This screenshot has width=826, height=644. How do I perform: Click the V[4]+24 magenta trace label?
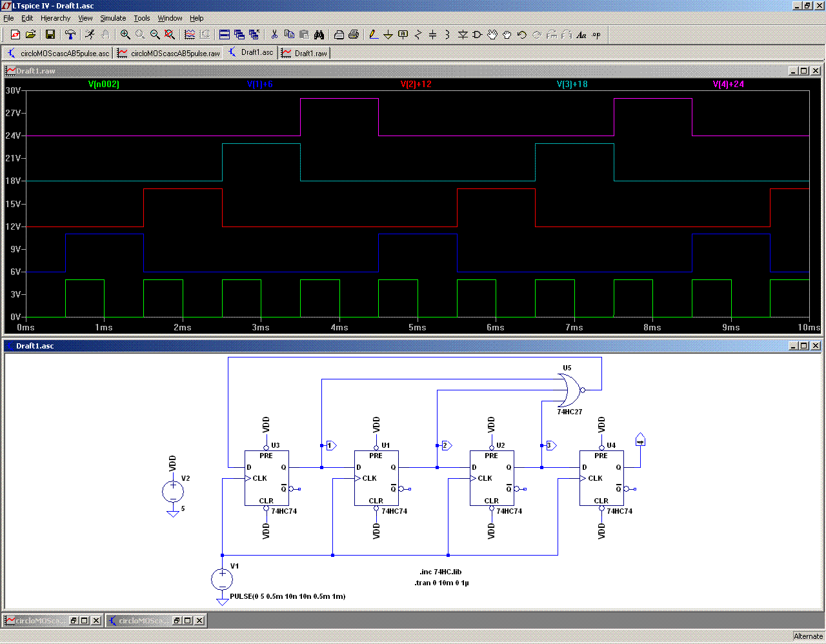728,85
